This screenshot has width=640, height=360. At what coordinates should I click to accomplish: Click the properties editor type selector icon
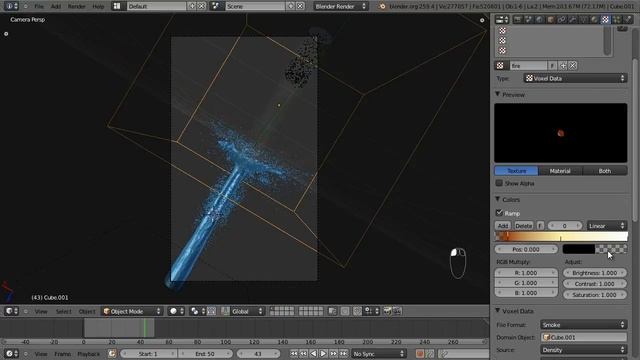pyautogui.click(x=502, y=19)
